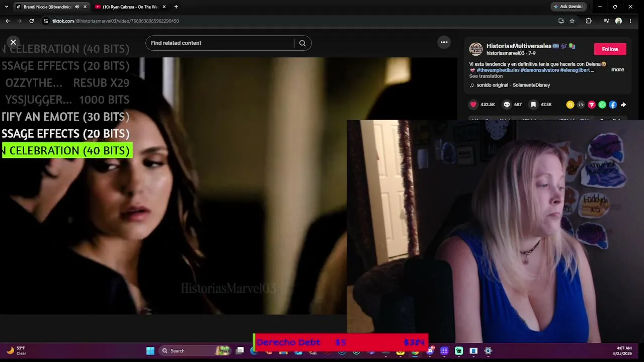Mute the Brandi Nicole tab audio
This screenshot has height=362, width=644.
coord(77,7)
